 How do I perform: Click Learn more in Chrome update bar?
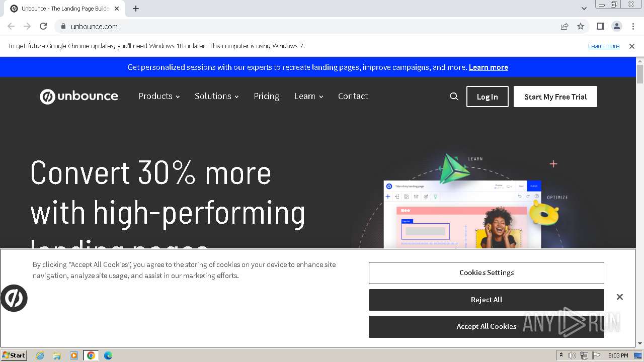[604, 46]
